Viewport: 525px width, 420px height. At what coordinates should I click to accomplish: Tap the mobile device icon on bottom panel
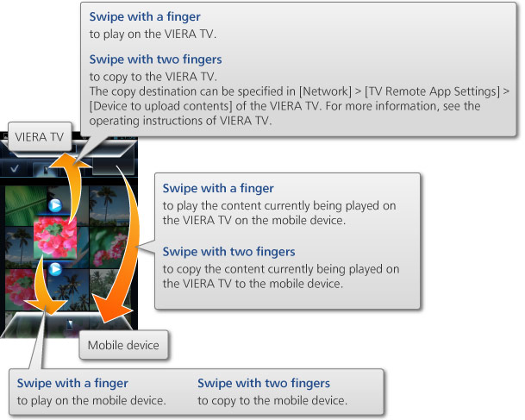pos(70,324)
